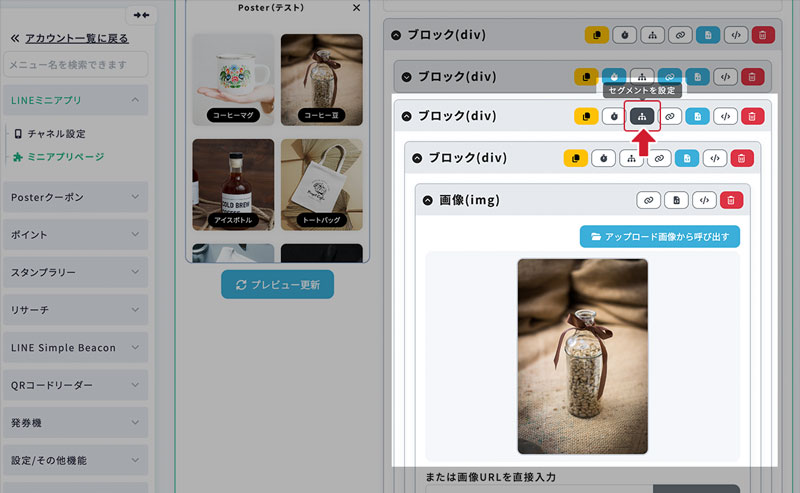Expand the スタンプラリー sidebar menu
The width and height of the screenshot is (800, 493).
75,272
